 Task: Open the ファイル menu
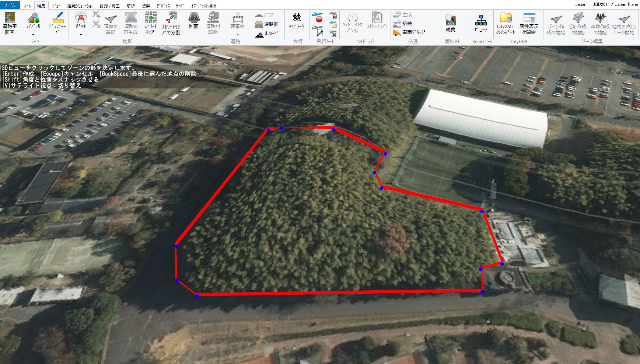tap(10, 5)
